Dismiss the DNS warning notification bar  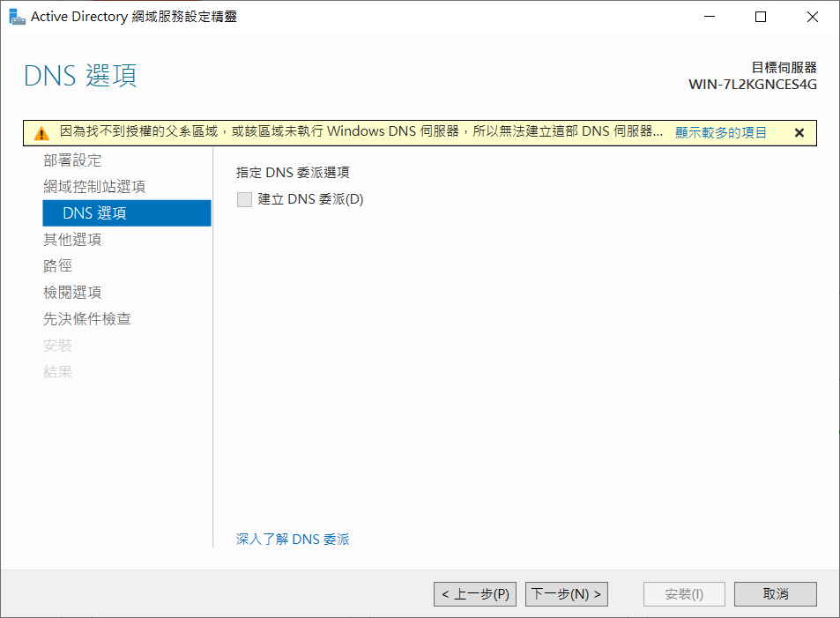pyautogui.click(x=799, y=133)
